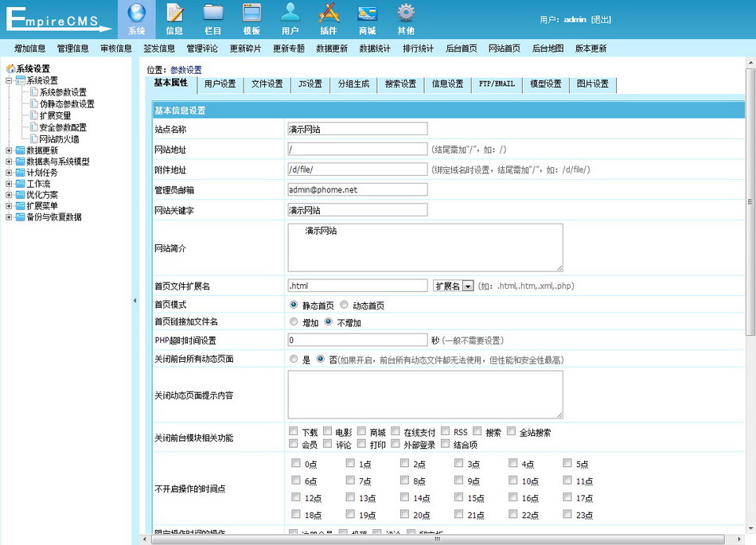Switch to the 搜索设置 tab
This screenshot has width=756, height=545.
coord(400,84)
